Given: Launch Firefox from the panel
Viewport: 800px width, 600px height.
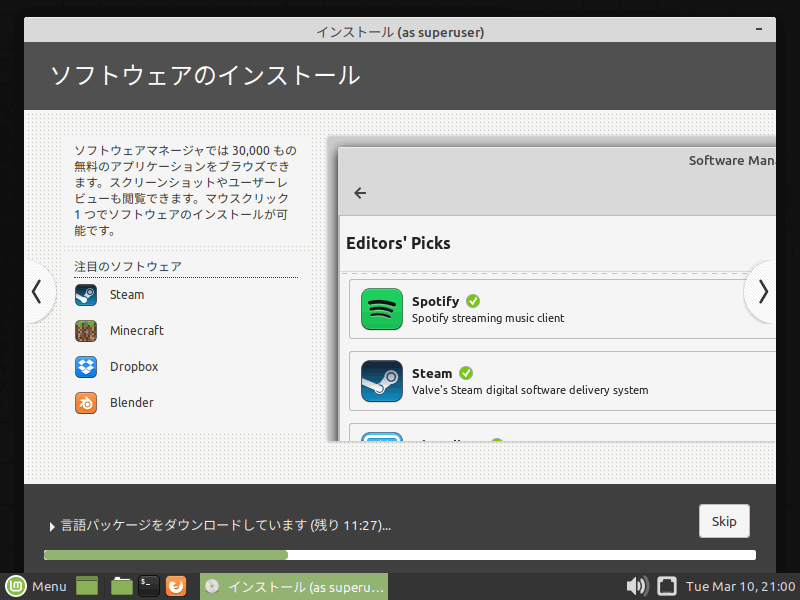Looking at the screenshot, I should tap(176, 586).
